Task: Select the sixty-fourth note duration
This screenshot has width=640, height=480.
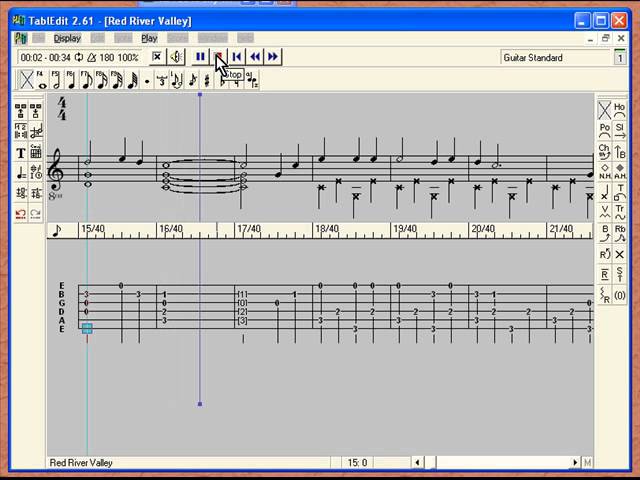Action: [132, 80]
